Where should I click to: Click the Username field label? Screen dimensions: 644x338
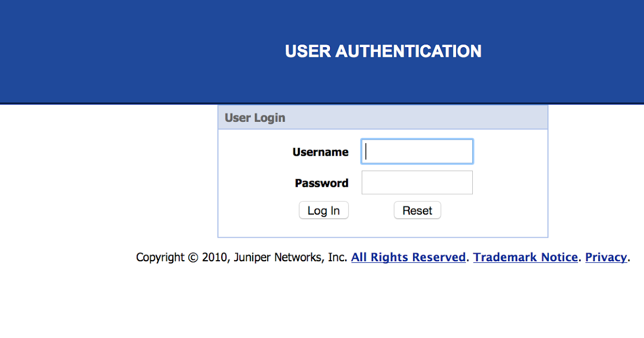pyautogui.click(x=320, y=152)
